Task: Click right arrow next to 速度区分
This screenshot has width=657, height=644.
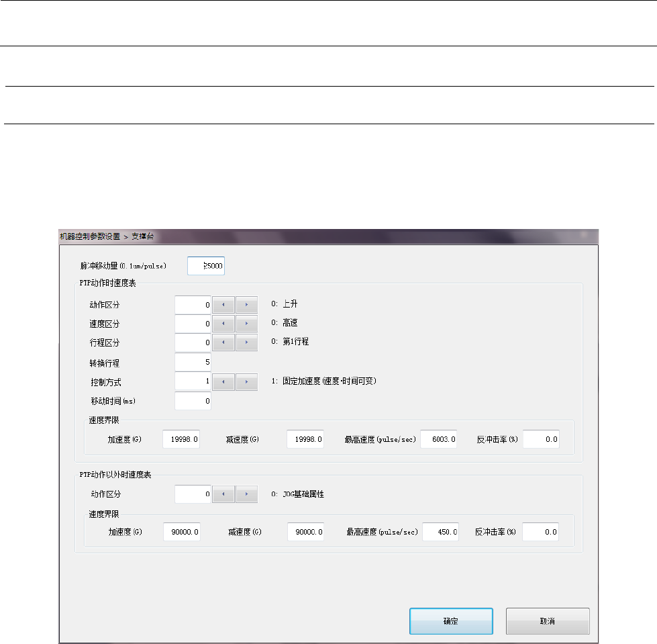Action: (246, 324)
